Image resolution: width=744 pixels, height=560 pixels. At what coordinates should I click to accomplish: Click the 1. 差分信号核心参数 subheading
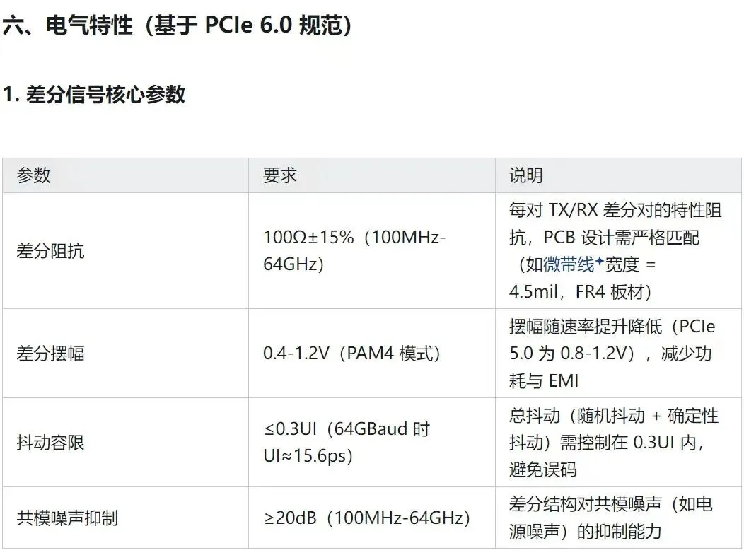[94, 94]
